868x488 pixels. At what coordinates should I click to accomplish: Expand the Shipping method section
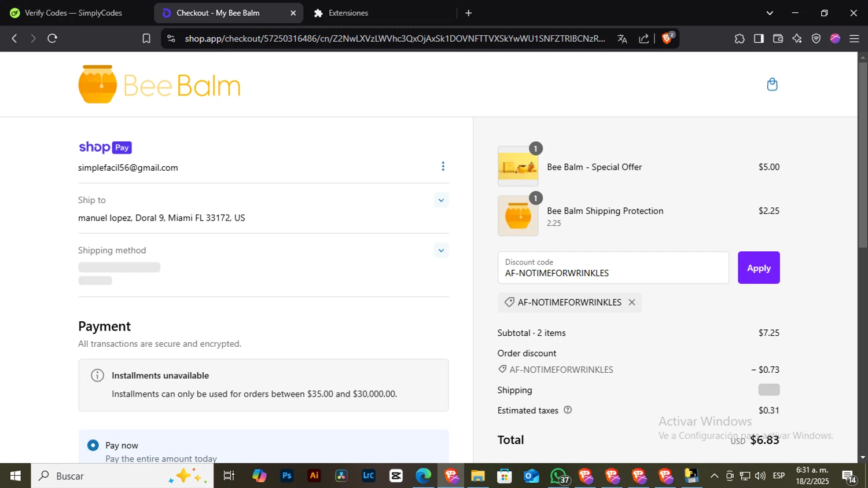[x=441, y=251]
